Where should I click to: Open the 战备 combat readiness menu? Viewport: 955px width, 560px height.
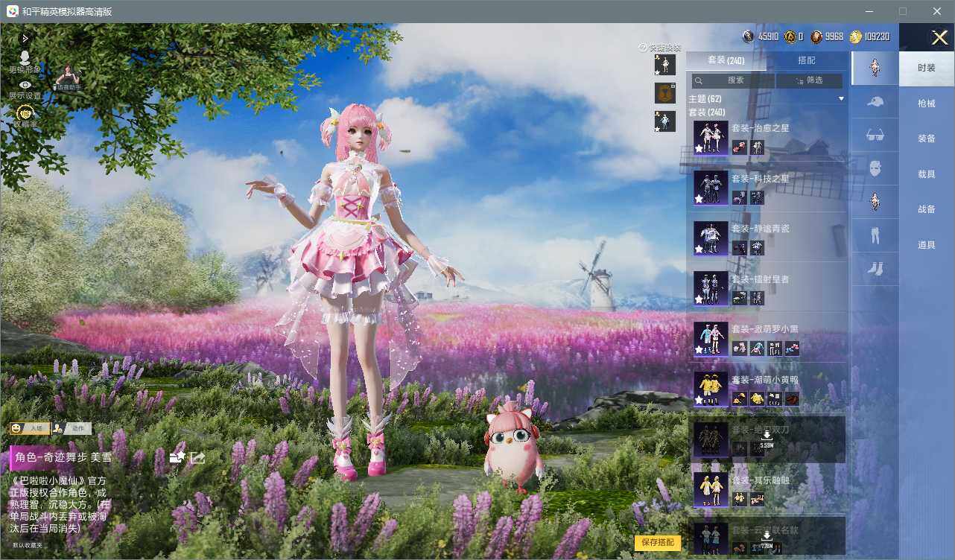(x=927, y=209)
